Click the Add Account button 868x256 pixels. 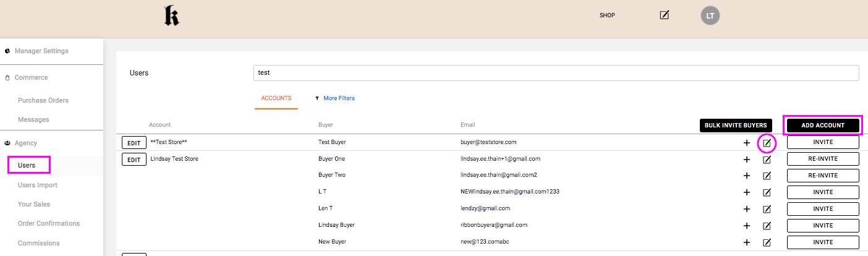pos(822,126)
